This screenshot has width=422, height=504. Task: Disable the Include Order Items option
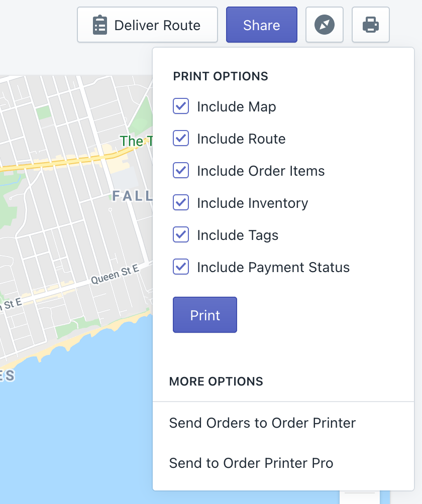[x=181, y=171]
